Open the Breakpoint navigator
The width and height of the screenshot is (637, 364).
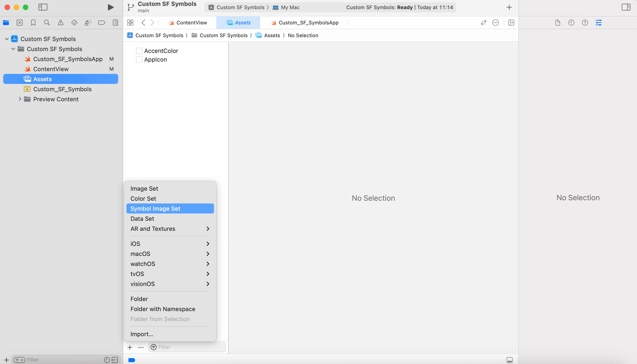click(x=102, y=23)
